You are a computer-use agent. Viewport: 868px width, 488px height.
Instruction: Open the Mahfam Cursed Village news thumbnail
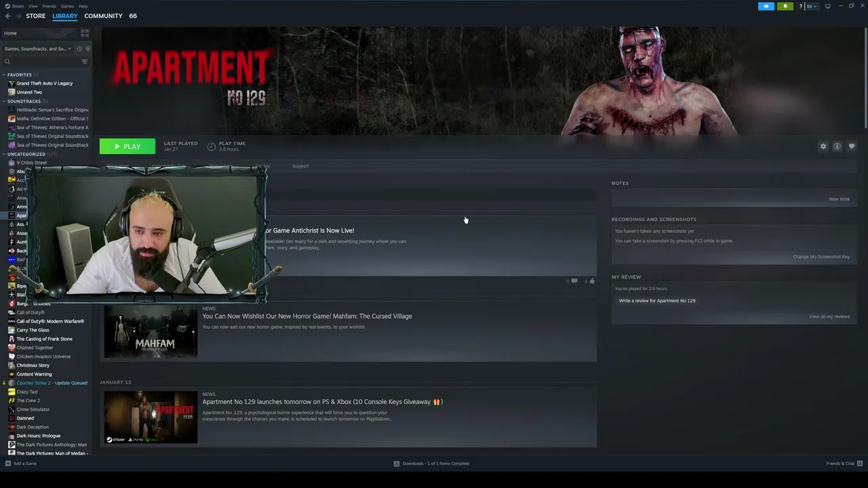pyautogui.click(x=151, y=332)
